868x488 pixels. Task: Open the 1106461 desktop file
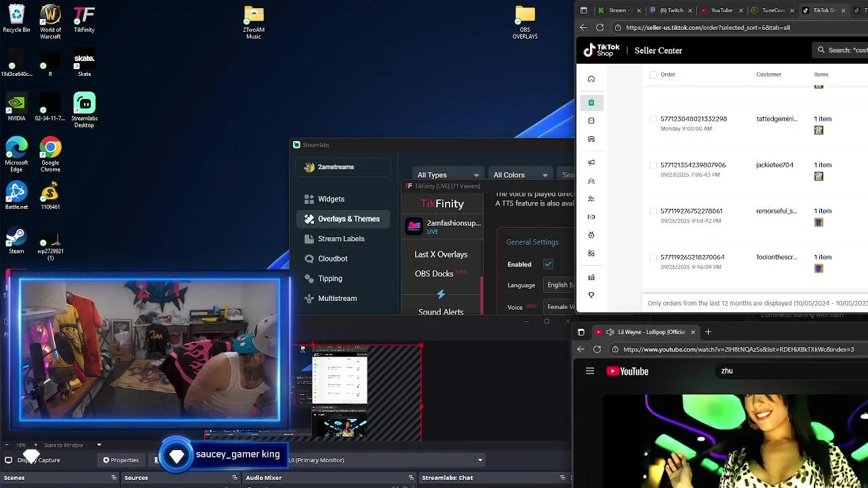click(x=50, y=196)
